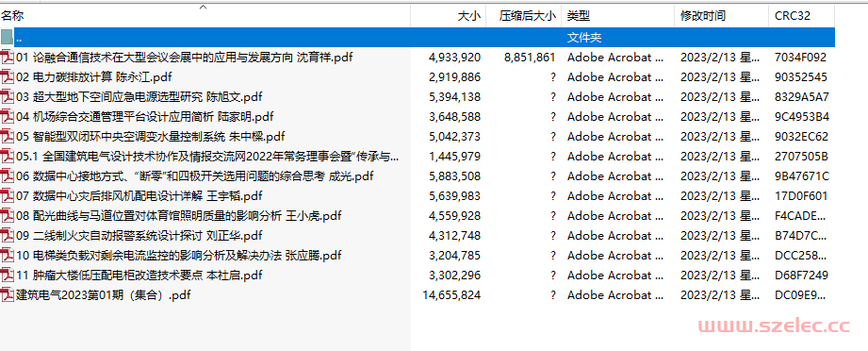The image size is (868, 351).
Task: Click CRC32 value 17D0F601
Action: pyautogui.click(x=800, y=195)
